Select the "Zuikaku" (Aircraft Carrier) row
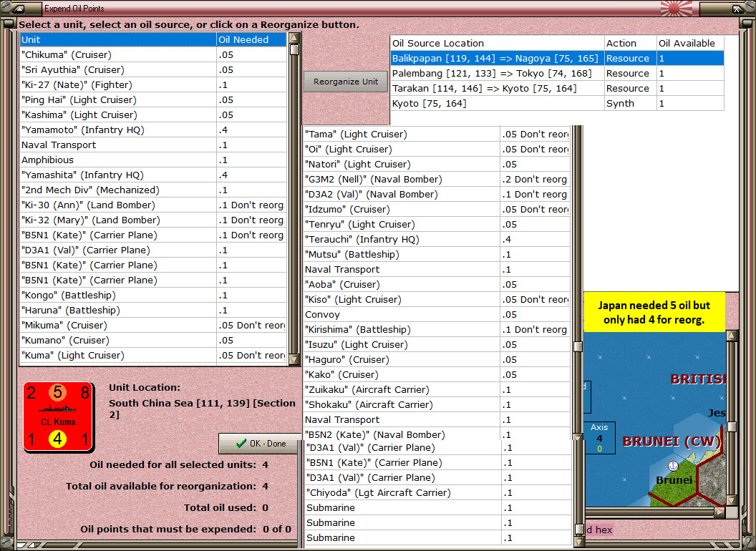The image size is (756, 551). click(x=437, y=389)
